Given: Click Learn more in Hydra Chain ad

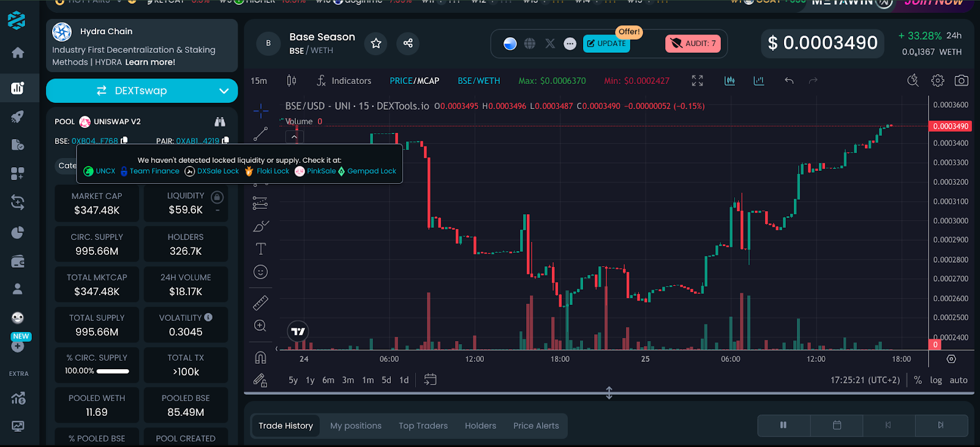Looking at the screenshot, I should point(150,62).
